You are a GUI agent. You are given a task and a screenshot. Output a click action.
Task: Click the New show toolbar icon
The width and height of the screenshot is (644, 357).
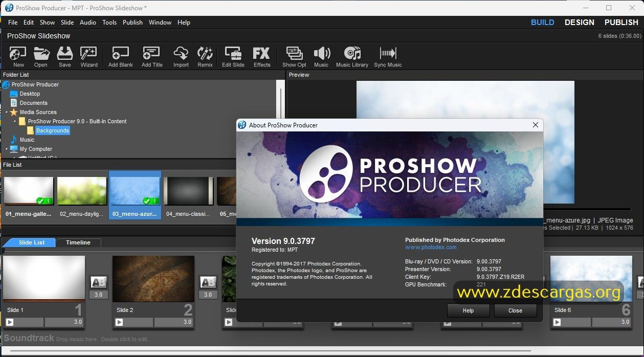pos(18,56)
